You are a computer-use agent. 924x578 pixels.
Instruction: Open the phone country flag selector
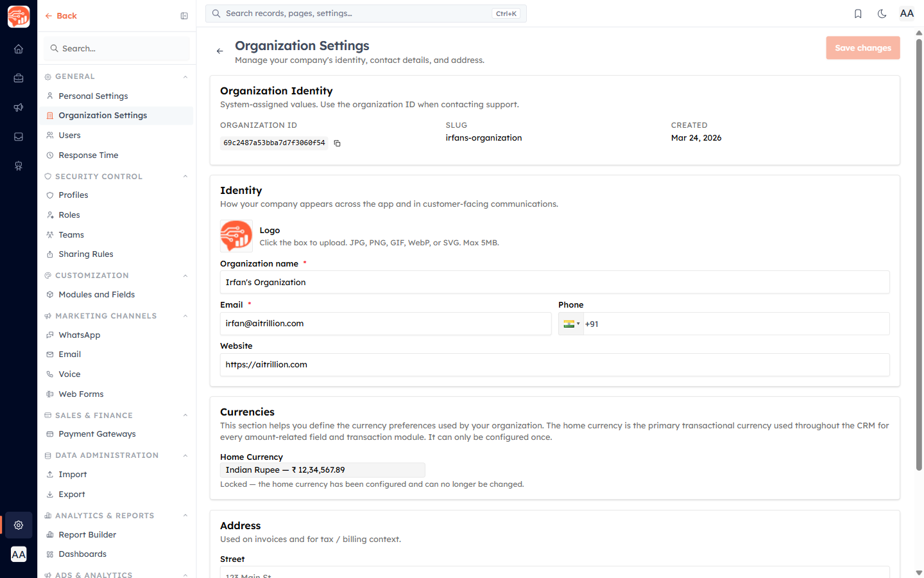click(571, 324)
